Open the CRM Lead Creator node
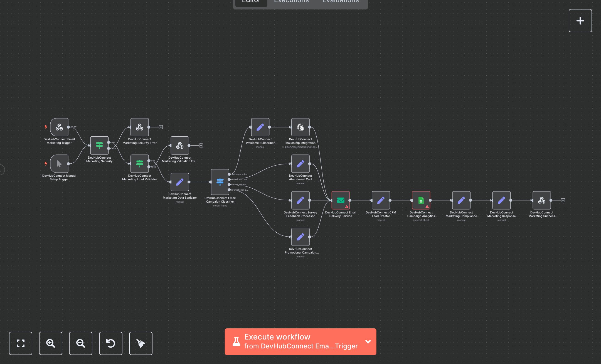This screenshot has width=601, height=364. pyautogui.click(x=381, y=200)
